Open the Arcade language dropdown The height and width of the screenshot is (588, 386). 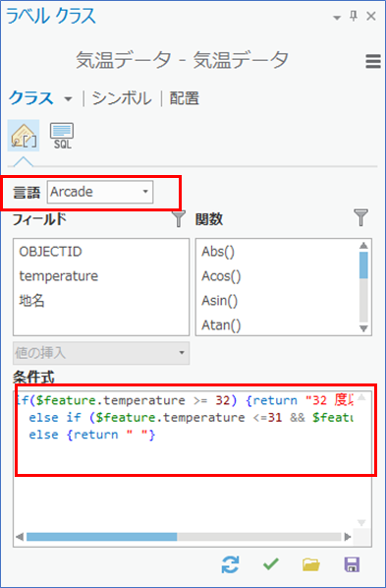click(x=100, y=192)
